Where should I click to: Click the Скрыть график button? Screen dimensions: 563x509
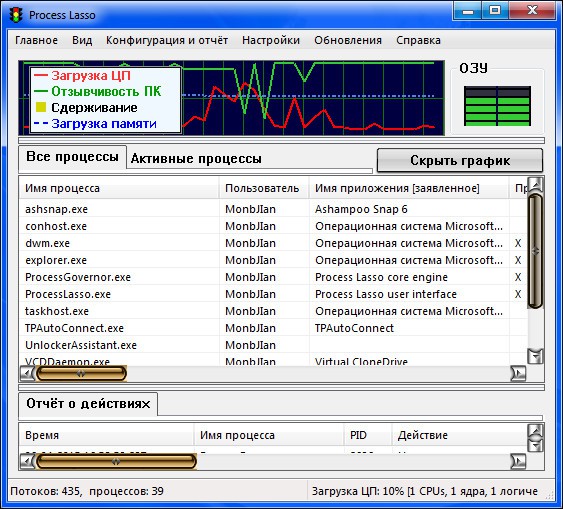coord(460,160)
